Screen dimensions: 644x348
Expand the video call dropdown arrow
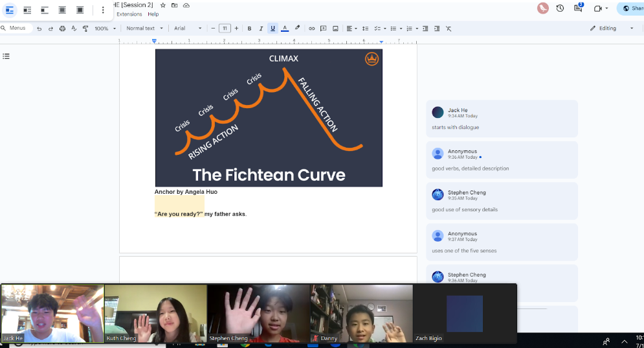[x=606, y=8]
